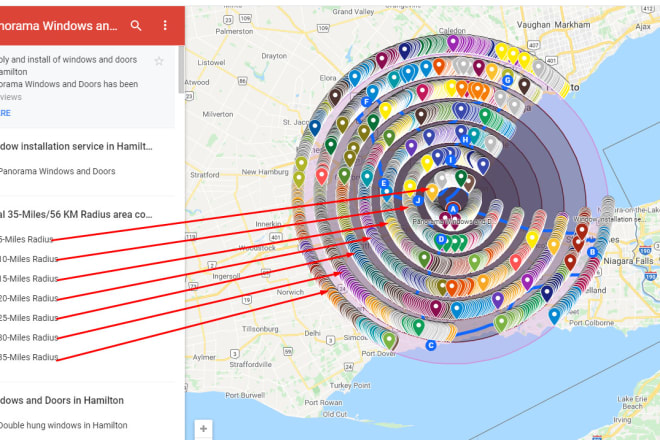Select the 25-Miles Radius layer item
Screen dimensions: 660x440
[x=29, y=318]
